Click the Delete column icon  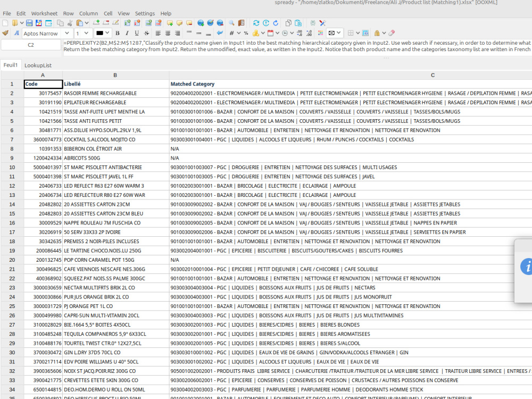137,23
